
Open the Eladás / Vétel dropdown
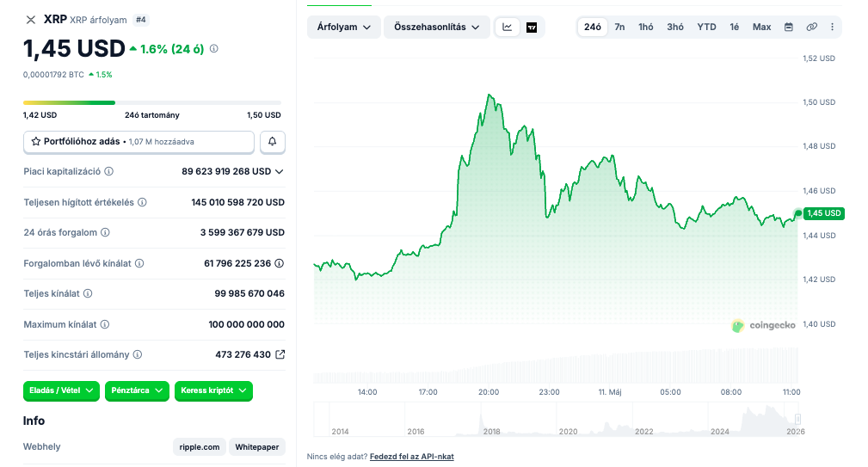(61, 390)
